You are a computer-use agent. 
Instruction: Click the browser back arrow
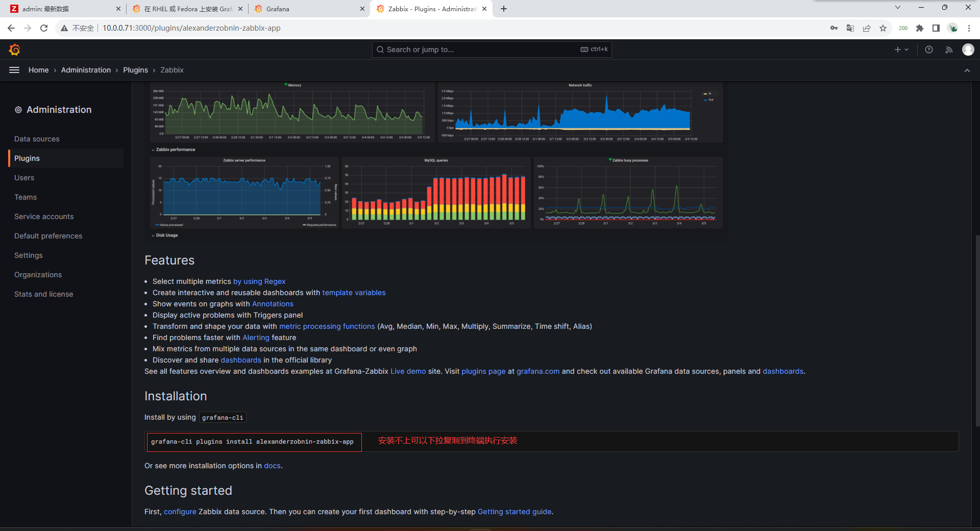tap(11, 28)
